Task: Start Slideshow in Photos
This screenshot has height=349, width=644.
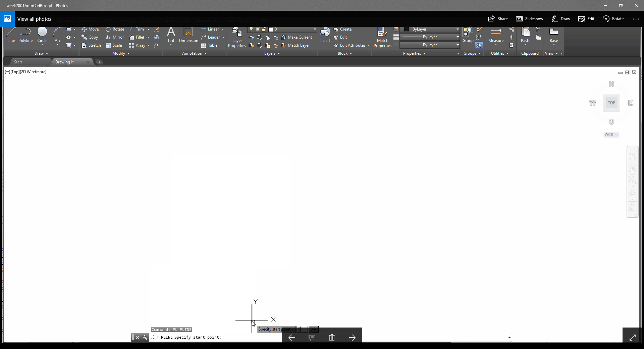Action: tap(529, 19)
